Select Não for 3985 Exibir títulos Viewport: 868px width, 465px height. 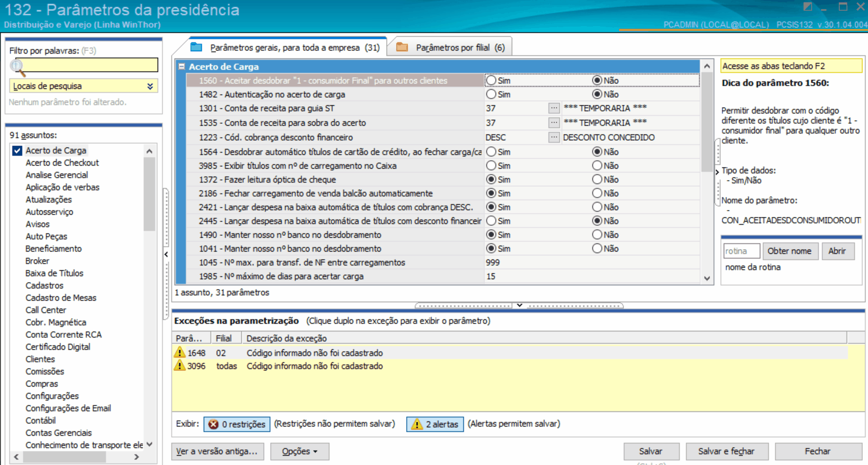(597, 166)
